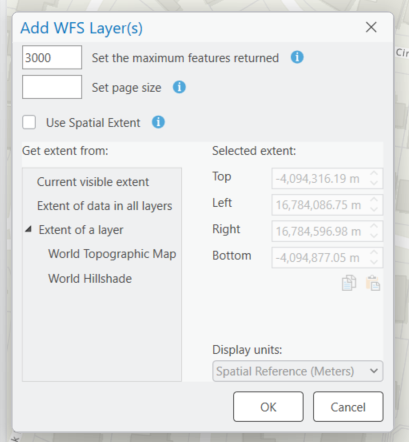Close the Add WFS Layer(s) dialog
This screenshot has width=409, height=442.
tap(371, 27)
